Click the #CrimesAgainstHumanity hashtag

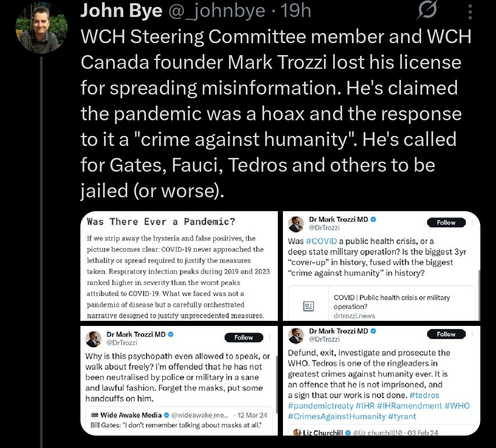pos(337,416)
